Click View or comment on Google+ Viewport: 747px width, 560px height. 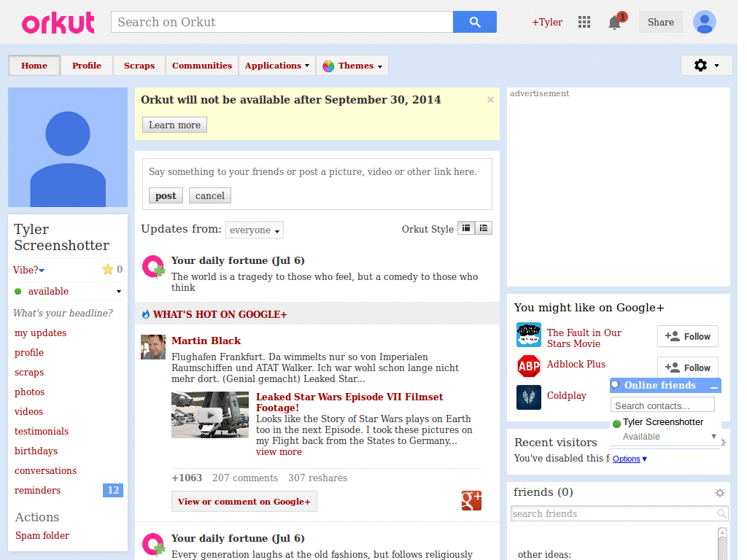coord(244,502)
